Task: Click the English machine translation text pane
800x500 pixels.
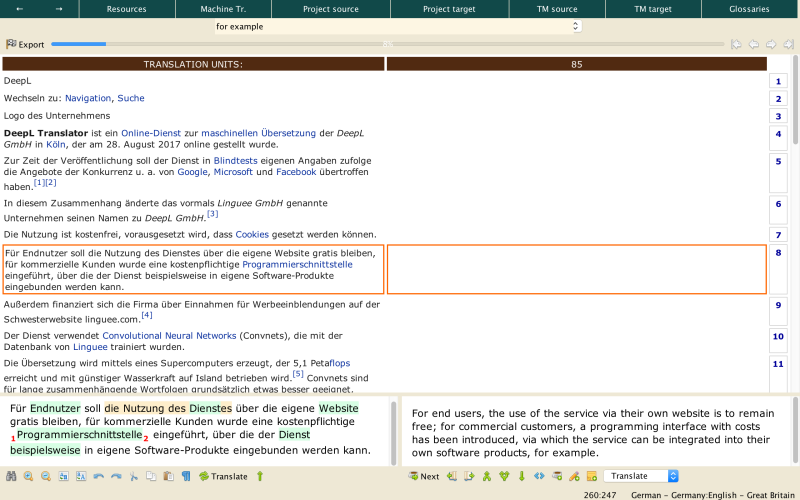Action: [x=595, y=432]
